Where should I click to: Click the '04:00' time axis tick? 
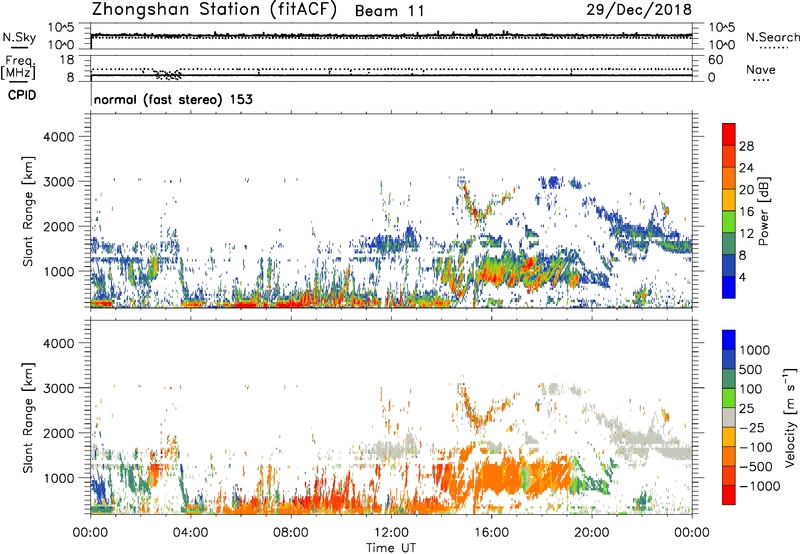(191, 533)
